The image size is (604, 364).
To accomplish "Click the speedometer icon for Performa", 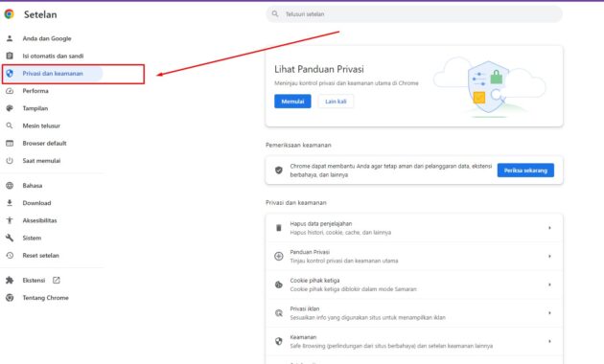I will (10, 91).
